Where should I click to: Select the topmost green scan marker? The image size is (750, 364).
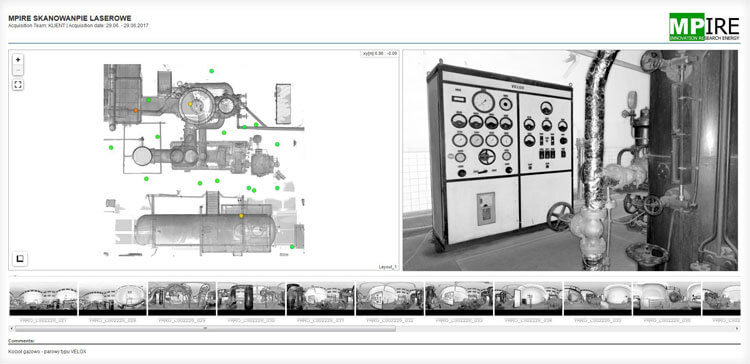[x=211, y=71]
